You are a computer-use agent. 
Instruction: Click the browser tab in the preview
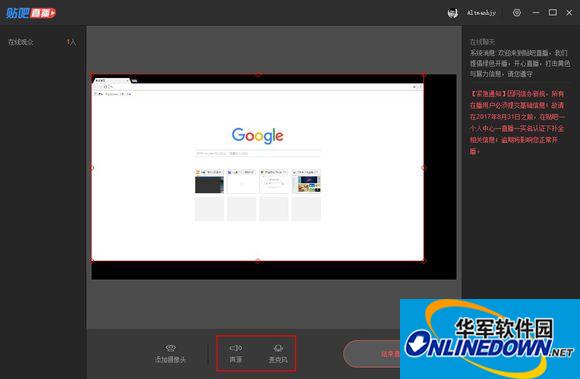(x=112, y=80)
